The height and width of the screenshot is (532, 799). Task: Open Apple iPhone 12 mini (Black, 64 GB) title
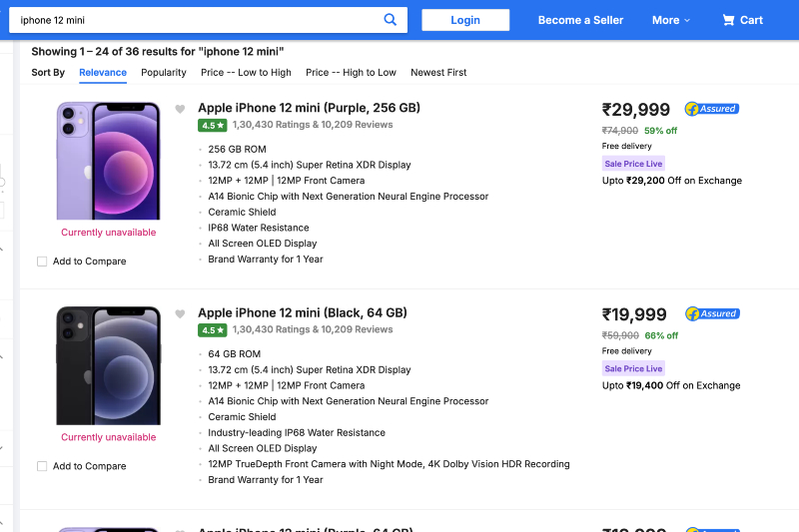pyautogui.click(x=303, y=313)
